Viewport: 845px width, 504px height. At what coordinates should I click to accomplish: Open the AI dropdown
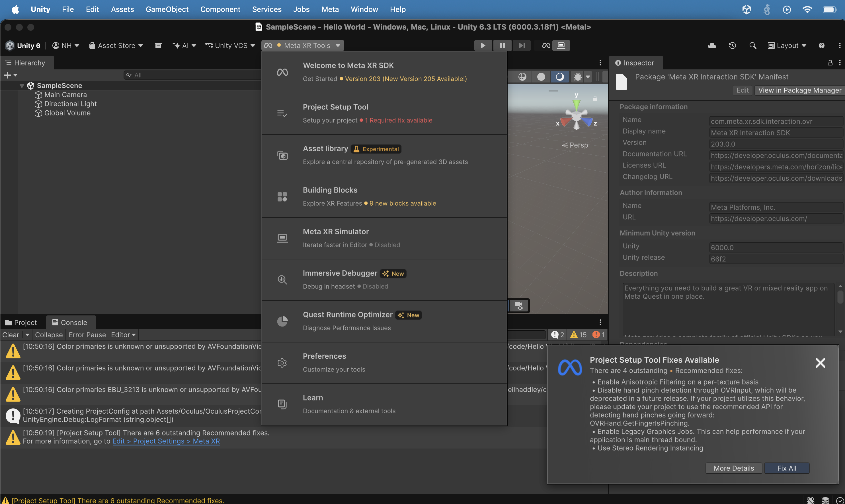(184, 46)
